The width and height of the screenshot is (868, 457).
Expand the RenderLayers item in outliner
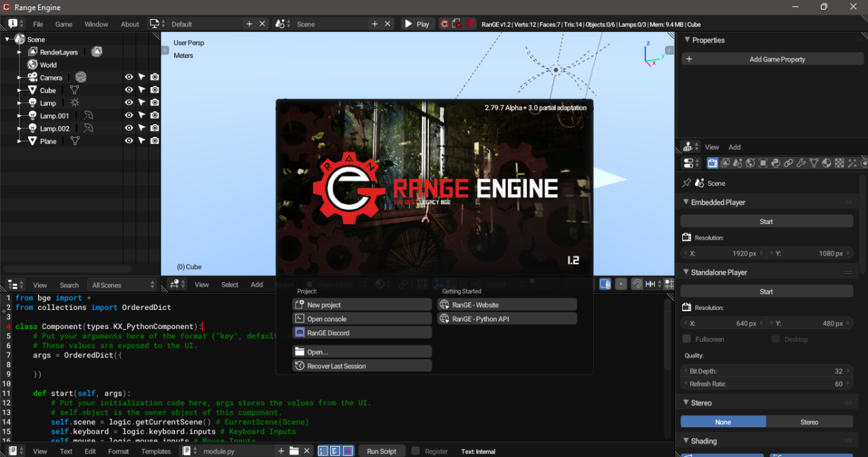[x=20, y=52]
